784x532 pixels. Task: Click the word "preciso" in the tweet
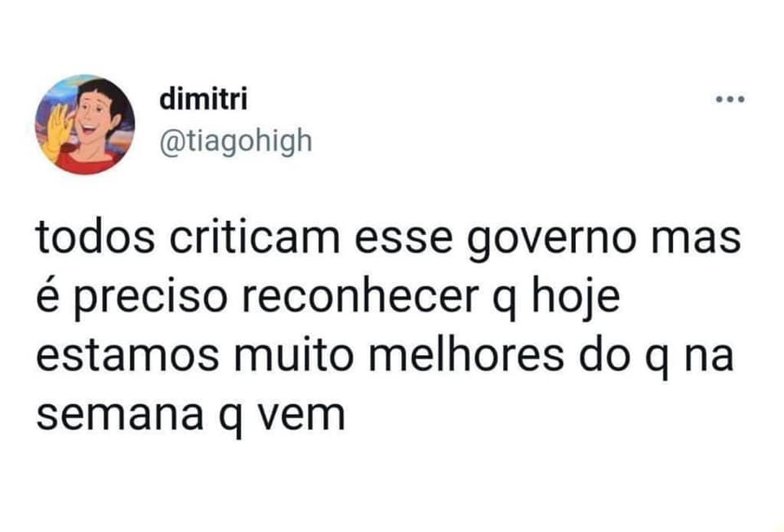pos(152,299)
